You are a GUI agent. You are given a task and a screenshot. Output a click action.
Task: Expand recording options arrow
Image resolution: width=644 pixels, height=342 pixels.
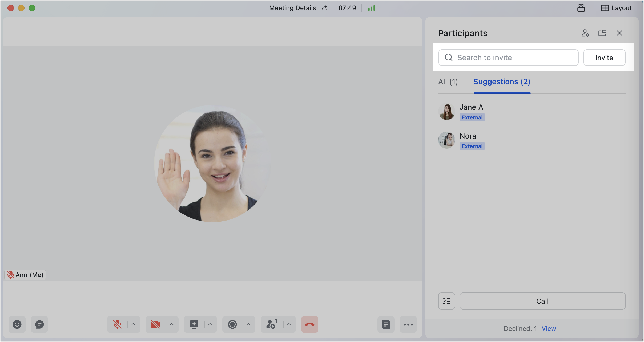(249, 324)
